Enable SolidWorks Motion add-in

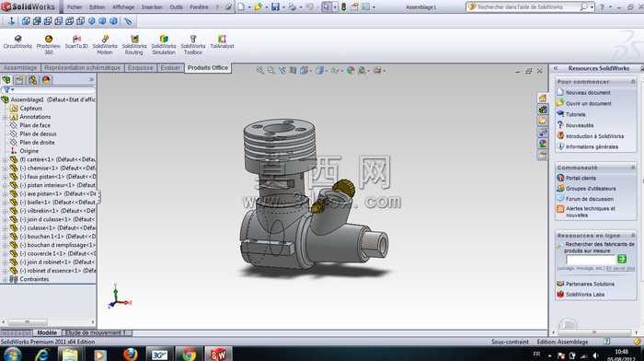105,45
